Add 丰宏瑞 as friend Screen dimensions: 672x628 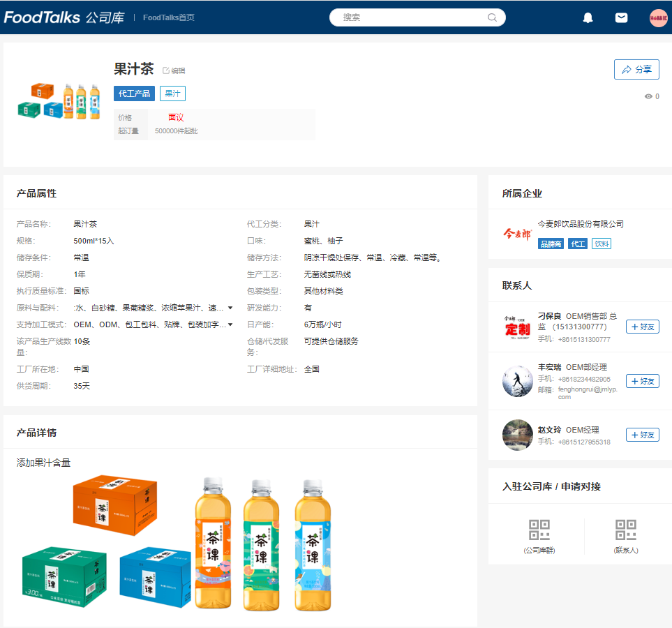coord(643,381)
